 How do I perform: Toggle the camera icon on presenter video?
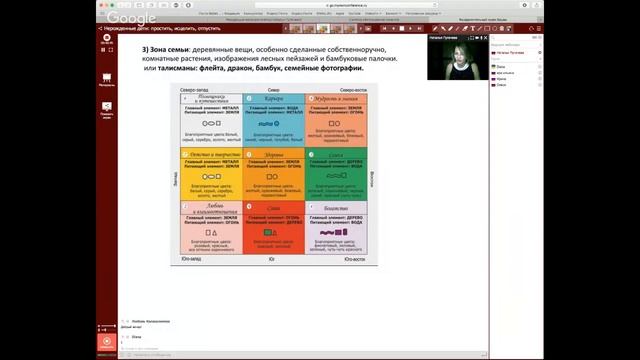[477, 38]
